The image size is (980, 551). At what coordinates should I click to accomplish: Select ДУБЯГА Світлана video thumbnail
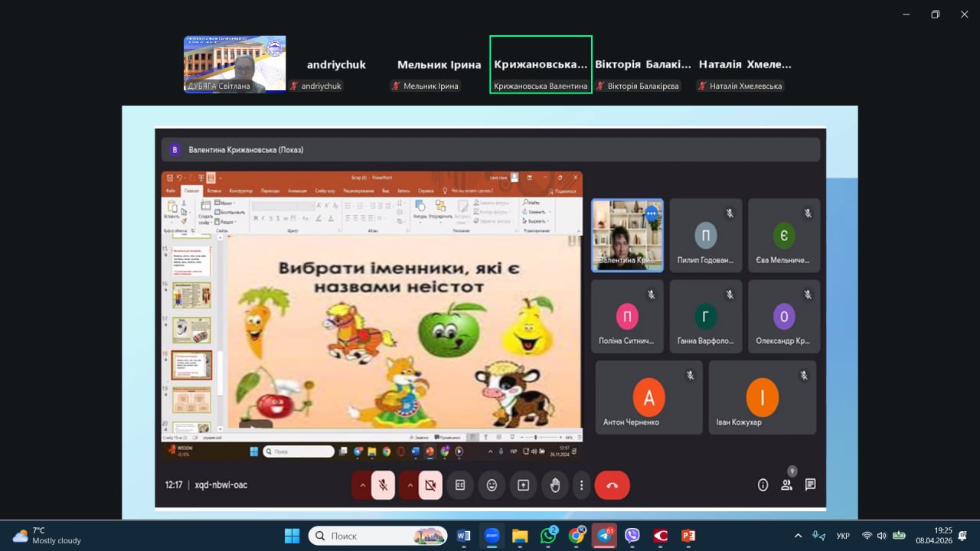(x=234, y=64)
